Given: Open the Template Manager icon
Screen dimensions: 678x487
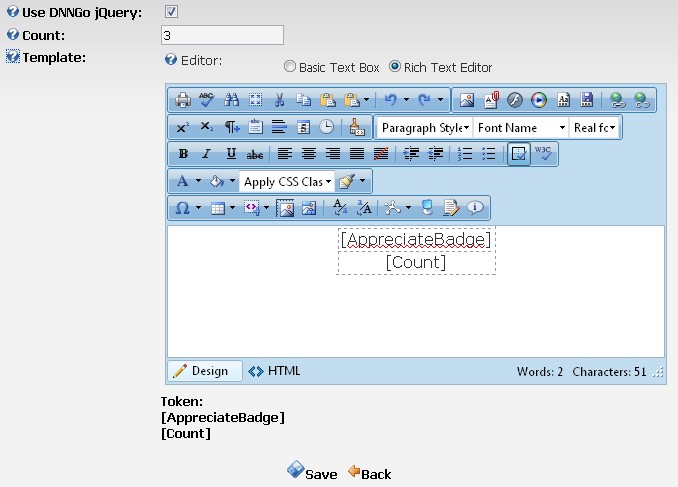Looking at the screenshot, I should click(x=563, y=100).
